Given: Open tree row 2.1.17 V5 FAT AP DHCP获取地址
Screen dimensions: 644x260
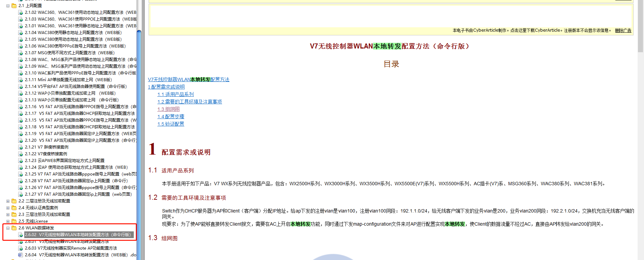Looking at the screenshot, I should click(80, 113).
